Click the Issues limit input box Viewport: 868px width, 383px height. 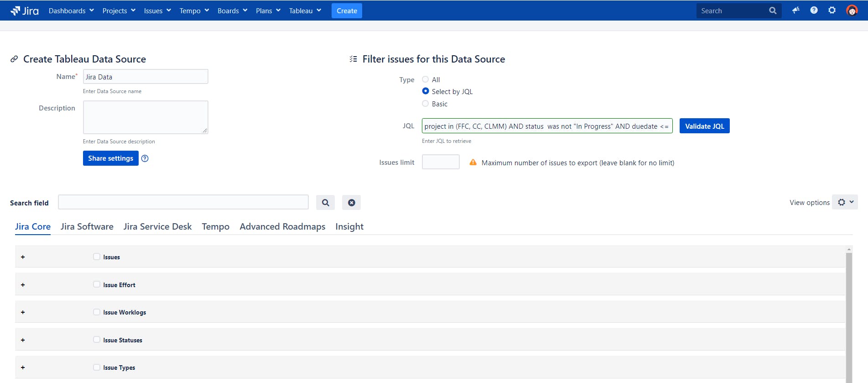pyautogui.click(x=441, y=162)
